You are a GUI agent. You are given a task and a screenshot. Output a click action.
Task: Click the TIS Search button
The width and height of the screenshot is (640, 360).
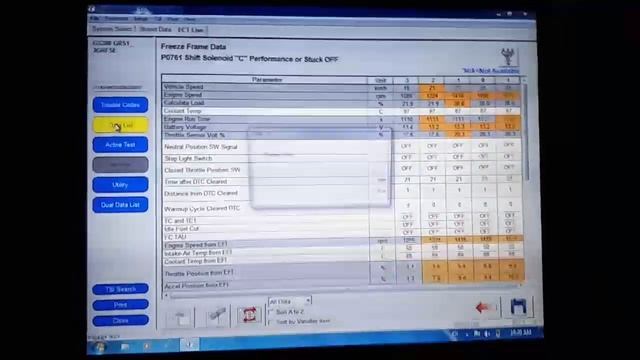[120, 289]
